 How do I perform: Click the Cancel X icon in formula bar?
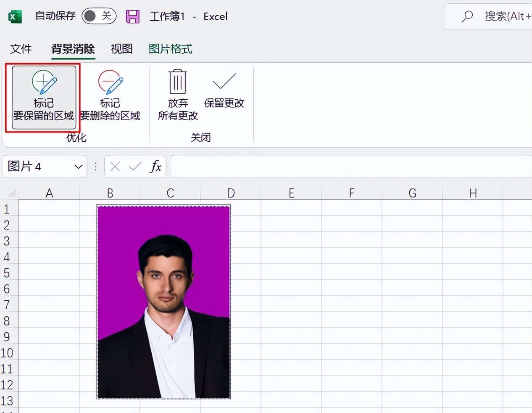(x=114, y=167)
